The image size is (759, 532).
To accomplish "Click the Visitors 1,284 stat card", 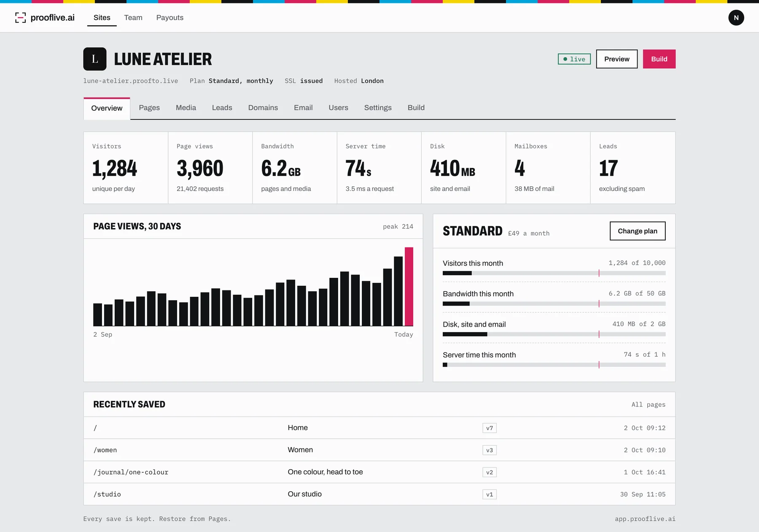I will tap(126, 168).
